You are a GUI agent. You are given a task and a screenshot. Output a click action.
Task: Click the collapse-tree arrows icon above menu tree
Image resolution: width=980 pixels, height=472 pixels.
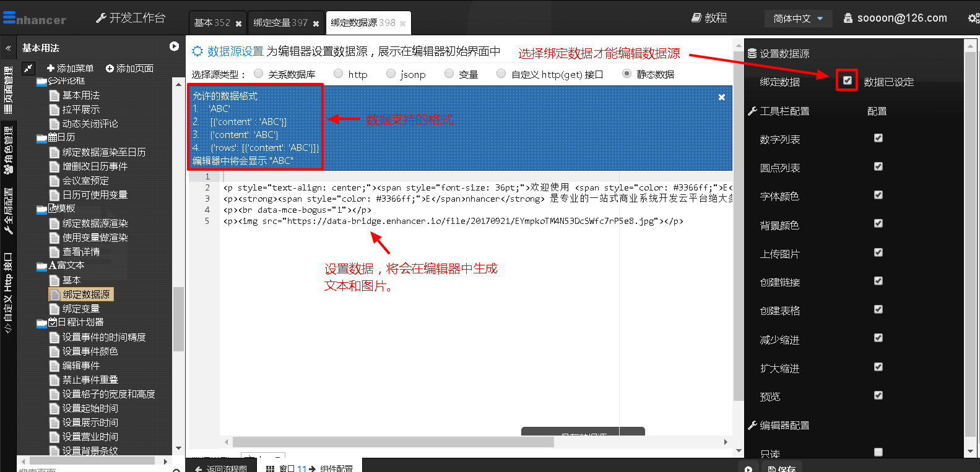click(28, 68)
